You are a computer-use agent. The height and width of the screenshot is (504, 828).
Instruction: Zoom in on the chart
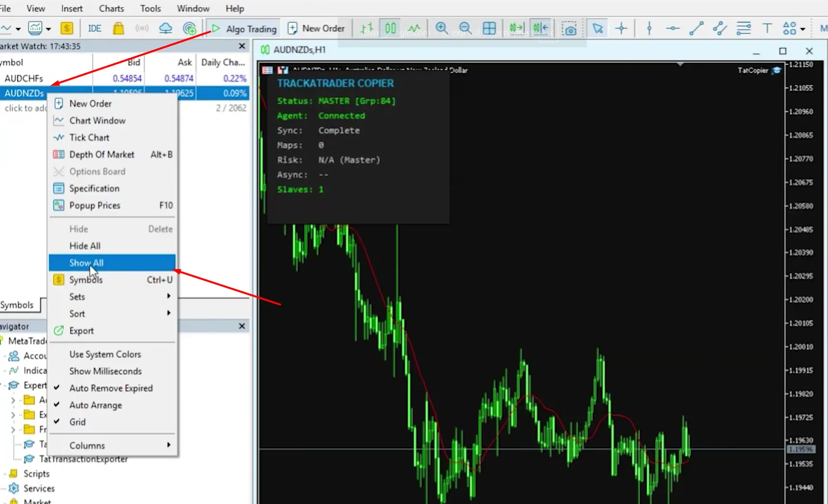(x=442, y=28)
